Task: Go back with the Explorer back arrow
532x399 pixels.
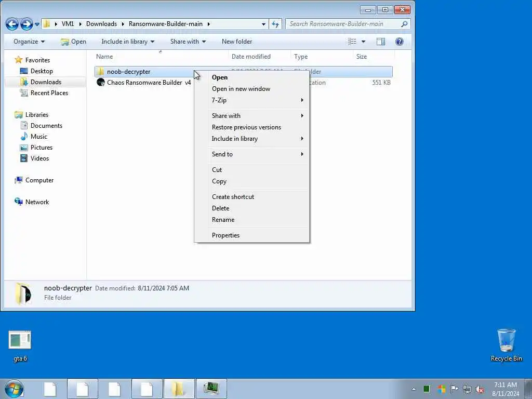Action: [12, 24]
